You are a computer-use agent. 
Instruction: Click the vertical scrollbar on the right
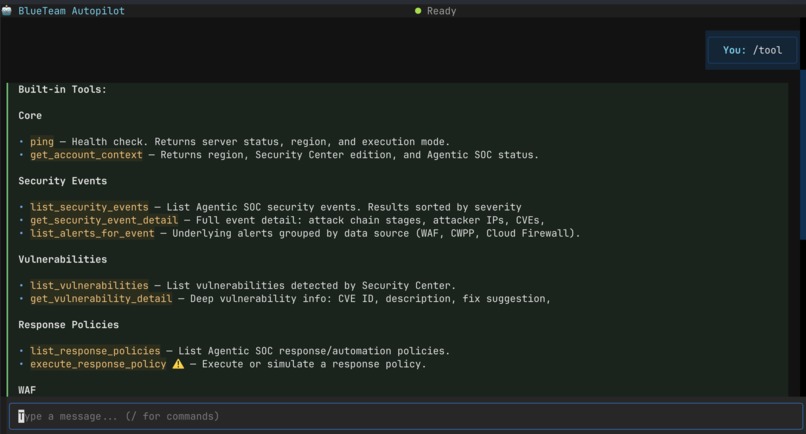click(802, 154)
